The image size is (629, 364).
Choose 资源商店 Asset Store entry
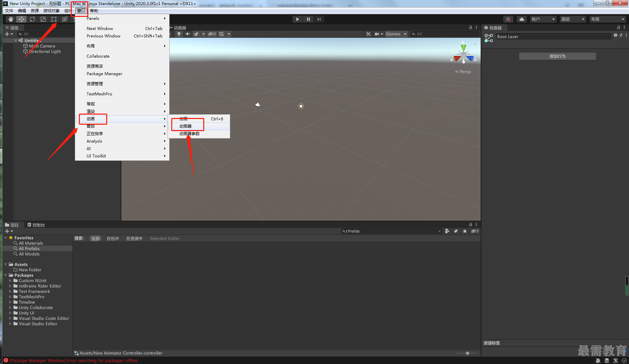click(x=122, y=66)
